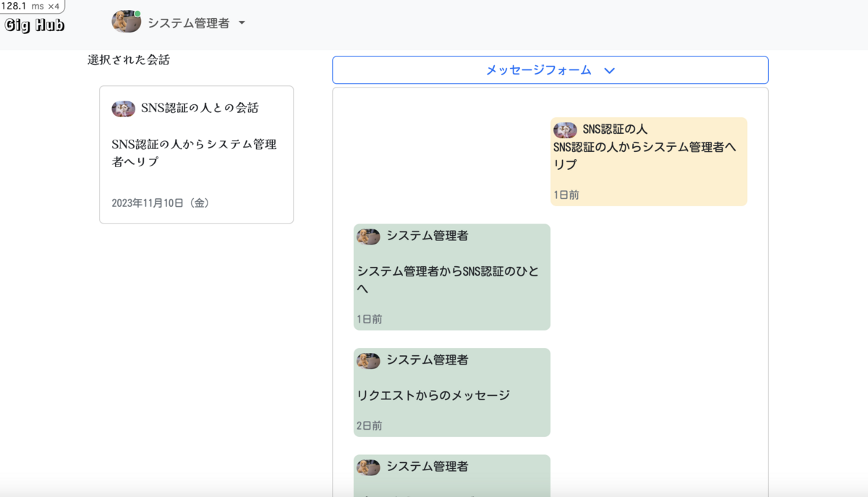Click the yellow SNS認証の人 message bubble
Screen dimensions: 868x497
[649, 161]
